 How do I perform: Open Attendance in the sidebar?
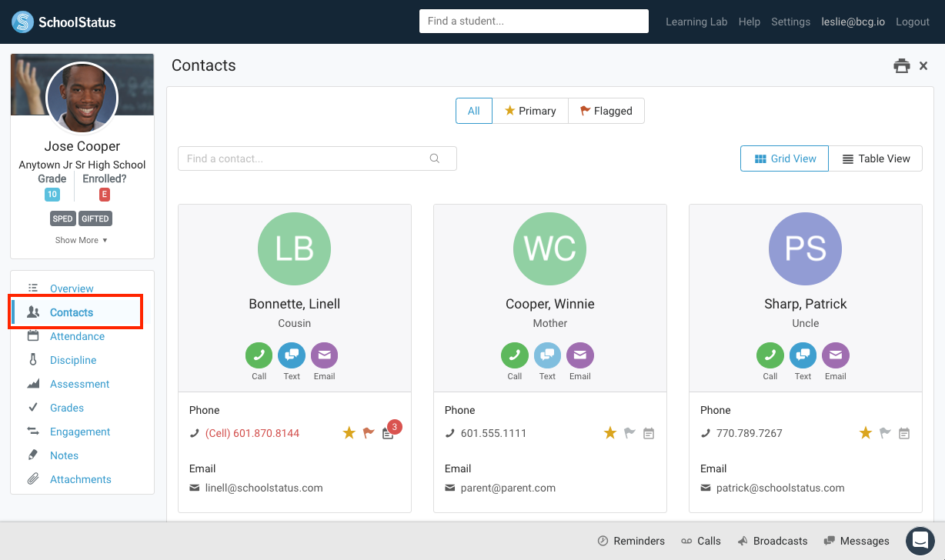pyautogui.click(x=77, y=336)
